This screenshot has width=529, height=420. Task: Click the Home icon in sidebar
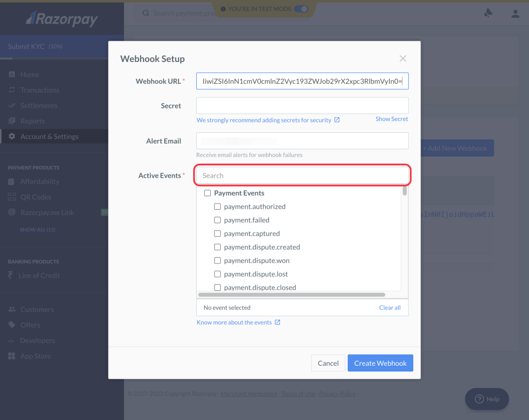(12, 74)
